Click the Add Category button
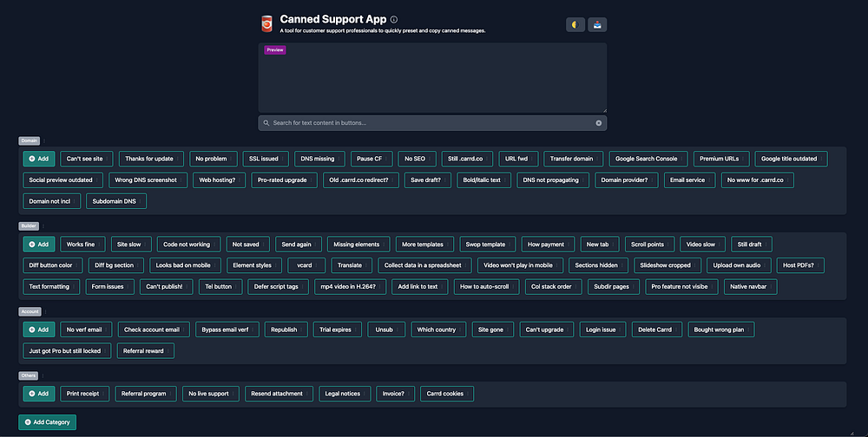The height and width of the screenshot is (437, 868). click(47, 422)
